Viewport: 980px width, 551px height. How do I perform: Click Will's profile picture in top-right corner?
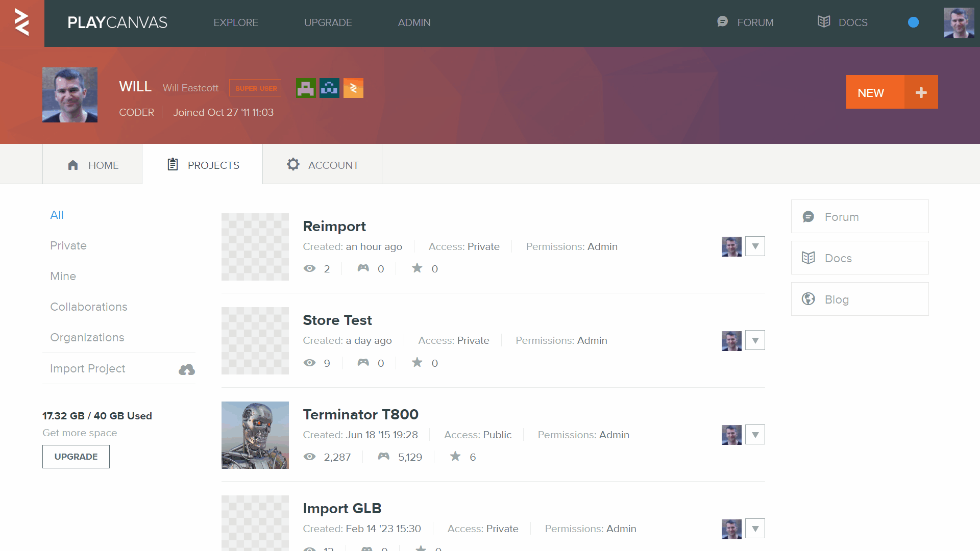tap(959, 23)
